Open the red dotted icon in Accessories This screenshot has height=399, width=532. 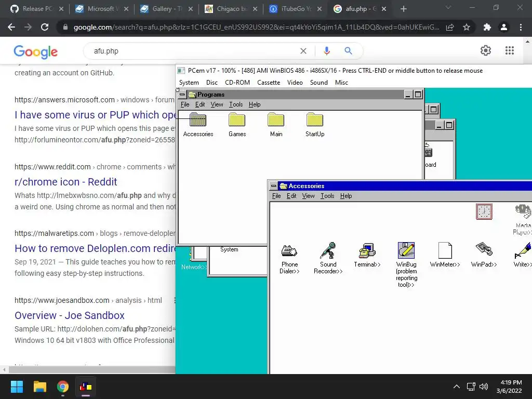pos(484,212)
